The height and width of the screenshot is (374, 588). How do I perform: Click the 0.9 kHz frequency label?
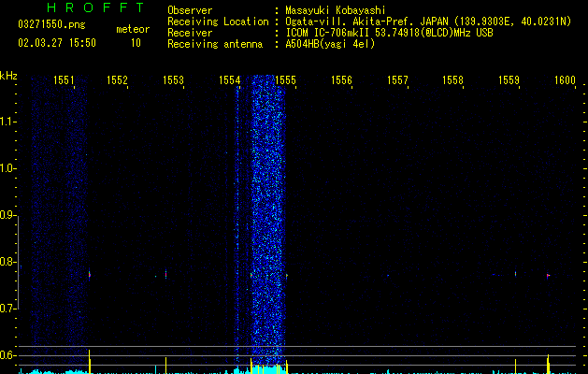[7, 215]
